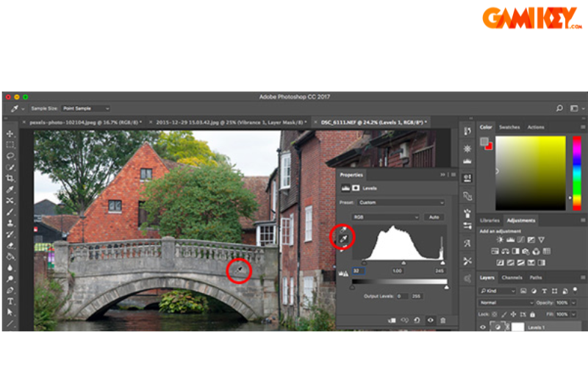This screenshot has height=368, width=588.
Task: Click the midtone input slider under histogram
Action: (x=404, y=263)
